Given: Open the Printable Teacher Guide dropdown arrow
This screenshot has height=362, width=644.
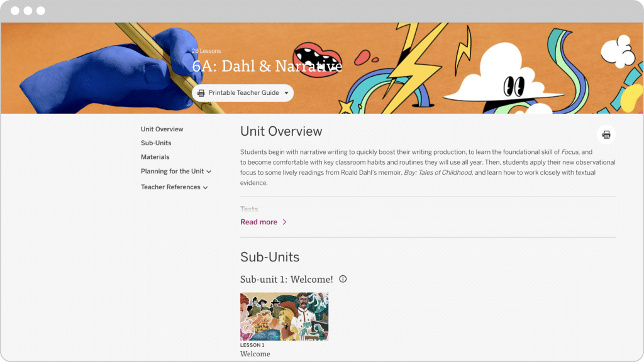Looking at the screenshot, I should click(286, 93).
